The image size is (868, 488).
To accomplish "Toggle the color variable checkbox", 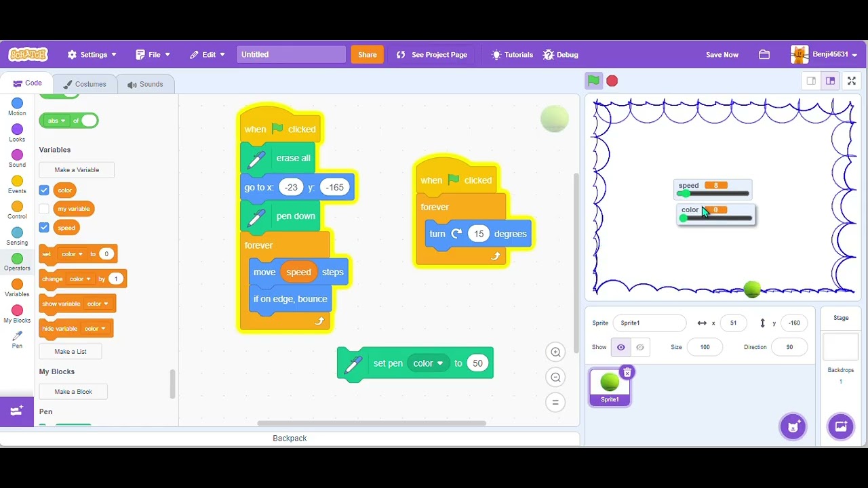I will pyautogui.click(x=44, y=190).
